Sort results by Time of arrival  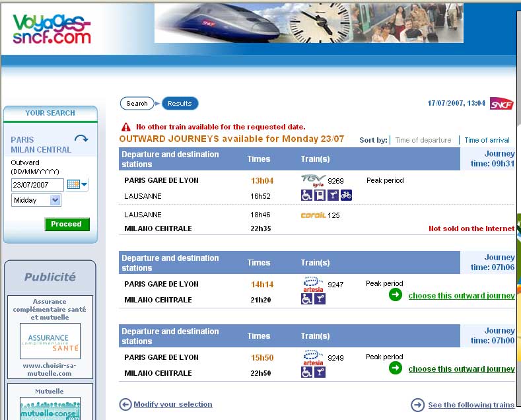point(487,140)
